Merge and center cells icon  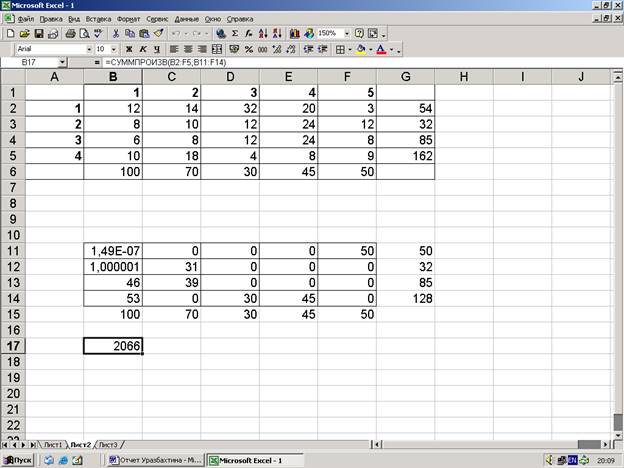(x=217, y=49)
